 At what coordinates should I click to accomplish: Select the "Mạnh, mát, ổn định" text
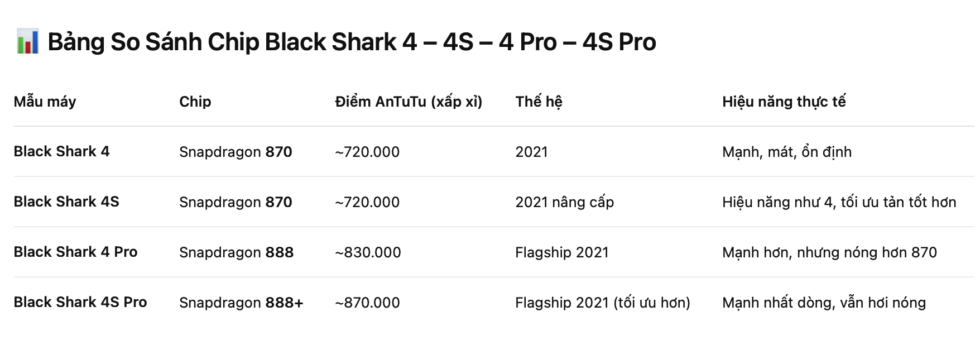[786, 152]
